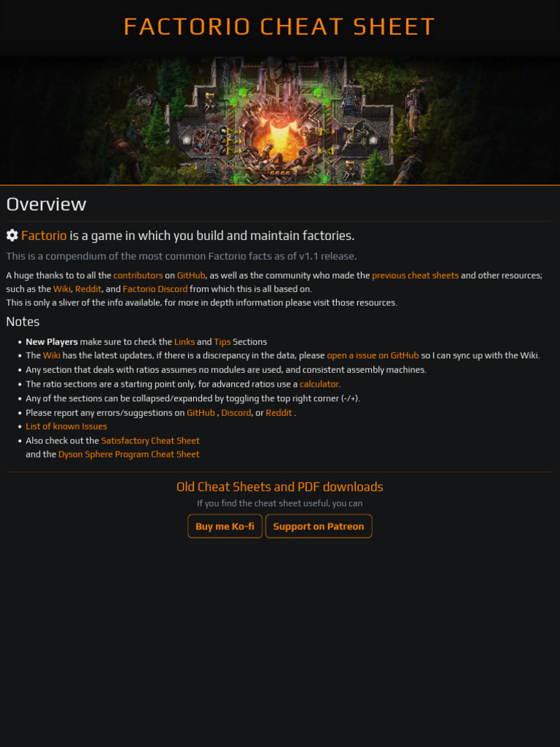The image size is (560, 747).
Task: Click the Factorio banner image
Action: point(280,120)
